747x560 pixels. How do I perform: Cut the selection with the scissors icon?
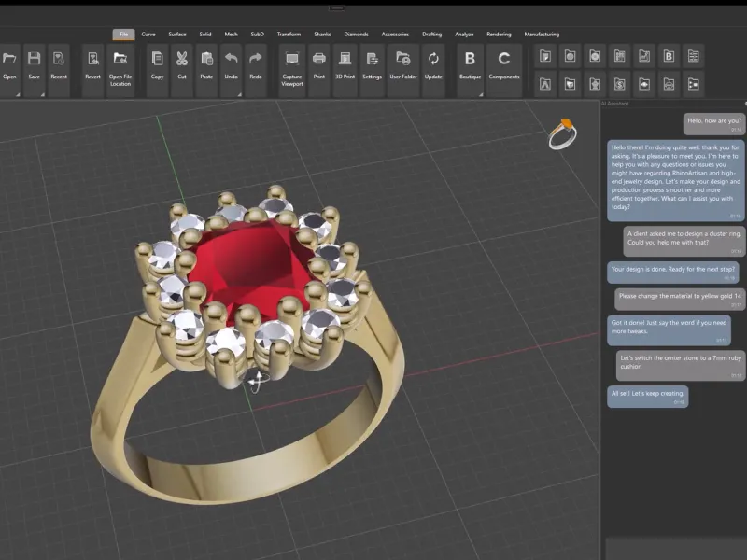[182, 59]
